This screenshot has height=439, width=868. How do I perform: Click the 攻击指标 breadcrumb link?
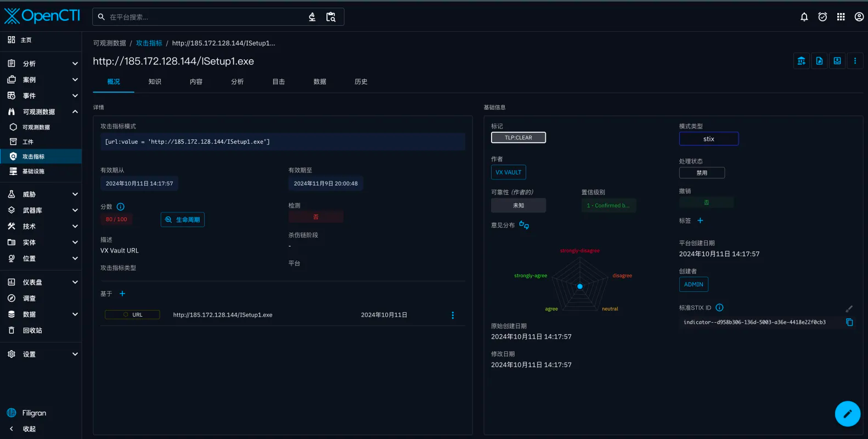tap(149, 43)
